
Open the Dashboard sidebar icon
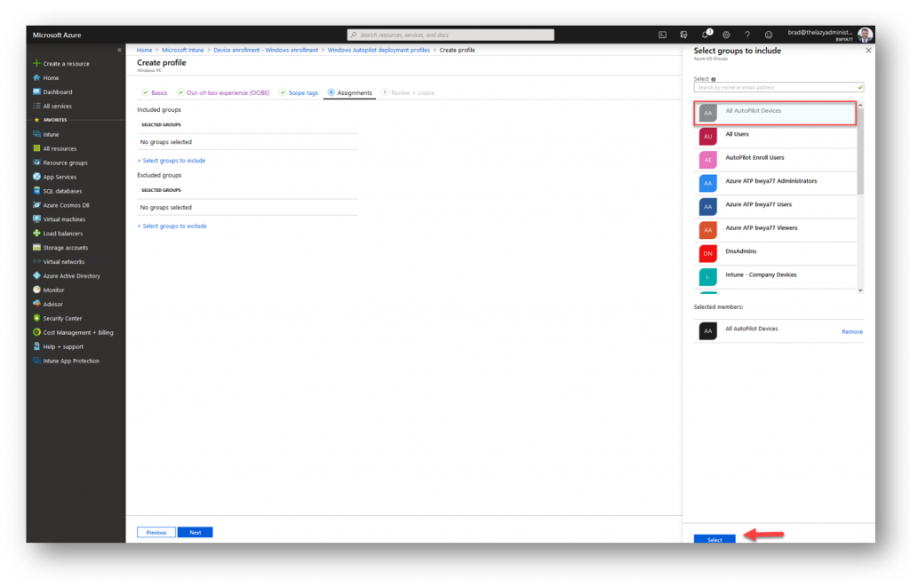click(x=36, y=91)
